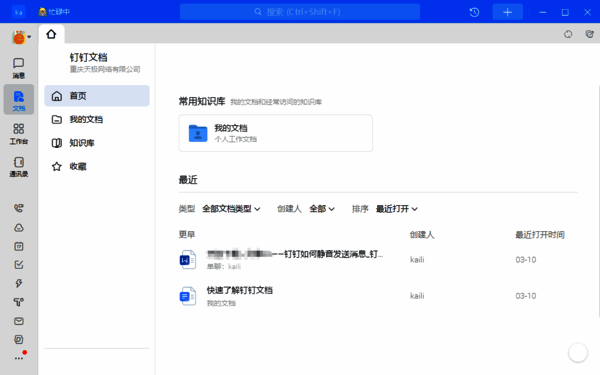Click the 创建人 column header
This screenshot has height=375, width=600.
click(422, 235)
